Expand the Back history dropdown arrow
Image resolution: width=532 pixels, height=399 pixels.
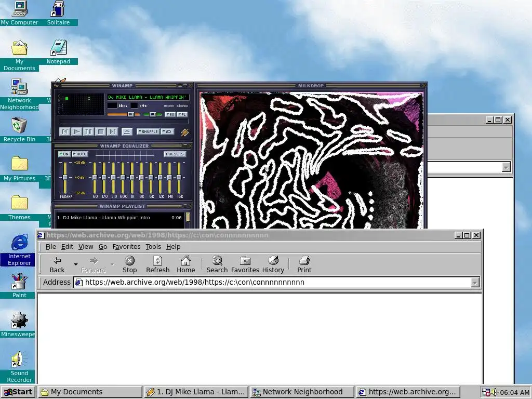[76, 264]
